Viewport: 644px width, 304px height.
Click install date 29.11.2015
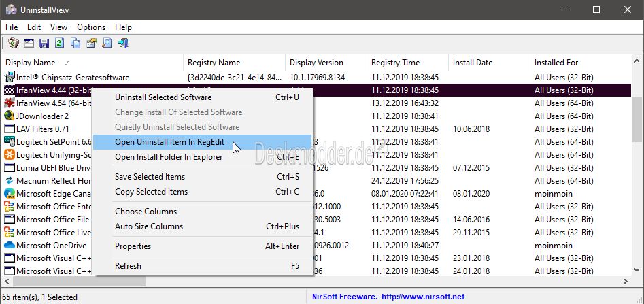pyautogui.click(x=471, y=233)
